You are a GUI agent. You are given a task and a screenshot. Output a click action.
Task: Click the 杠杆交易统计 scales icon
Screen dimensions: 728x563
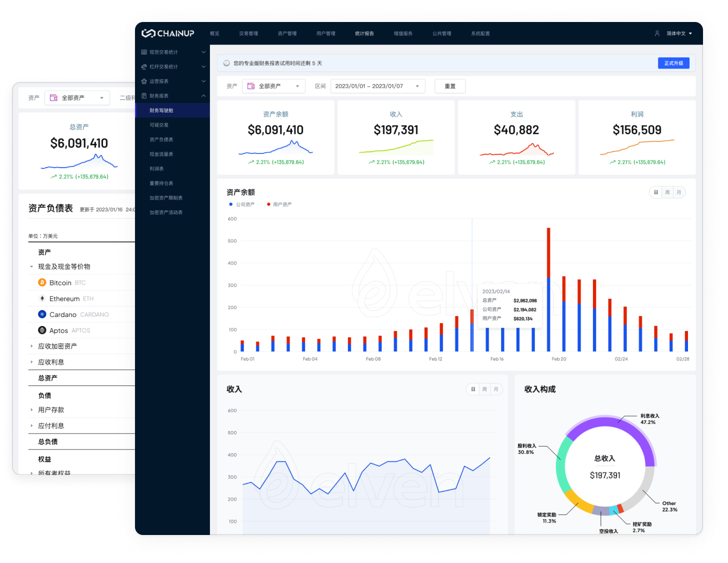coord(144,66)
